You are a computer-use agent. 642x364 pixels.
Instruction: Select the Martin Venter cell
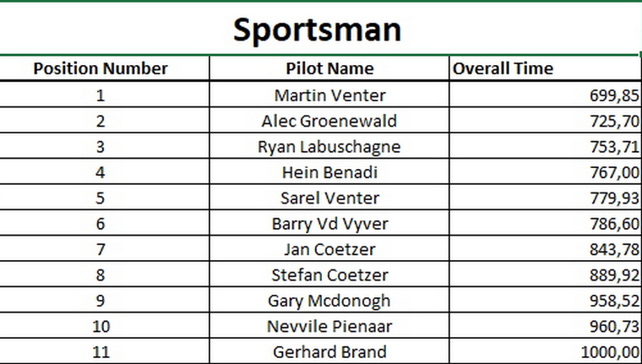click(x=329, y=95)
